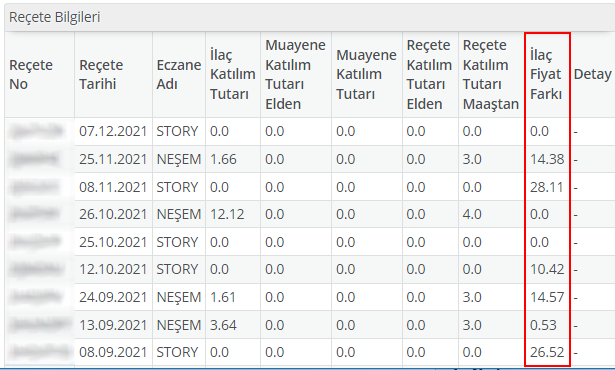
Task: Select price difference value 14.38
Action: [547, 159]
